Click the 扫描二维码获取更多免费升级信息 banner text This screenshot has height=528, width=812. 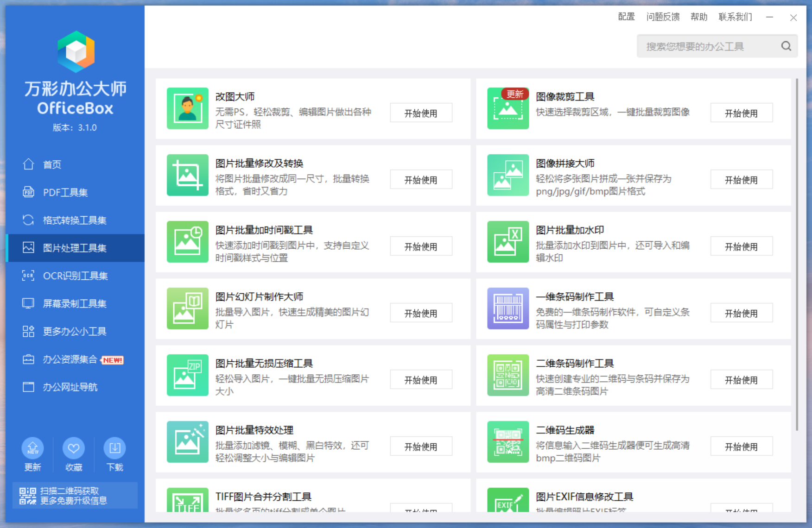pyautogui.click(x=74, y=496)
